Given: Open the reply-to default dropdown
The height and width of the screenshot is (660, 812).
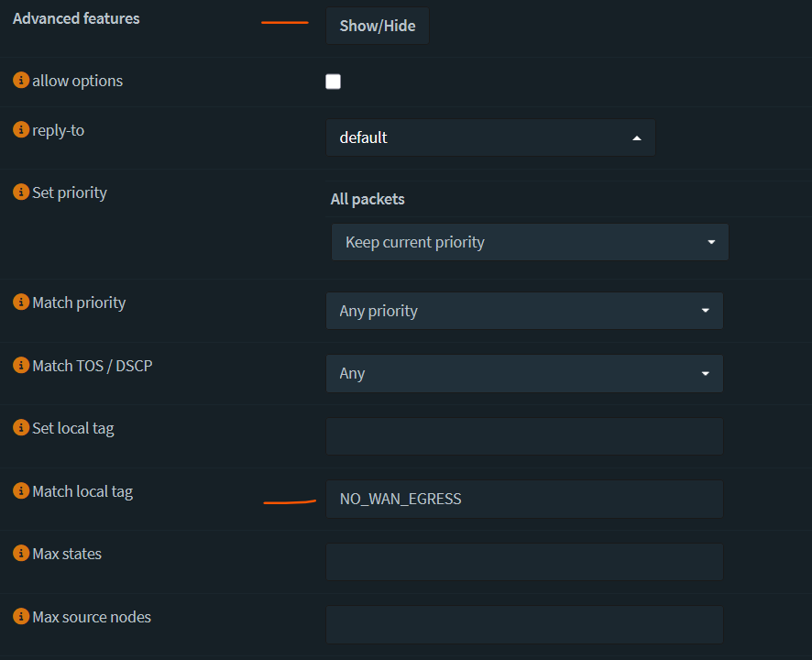Looking at the screenshot, I should point(490,137).
